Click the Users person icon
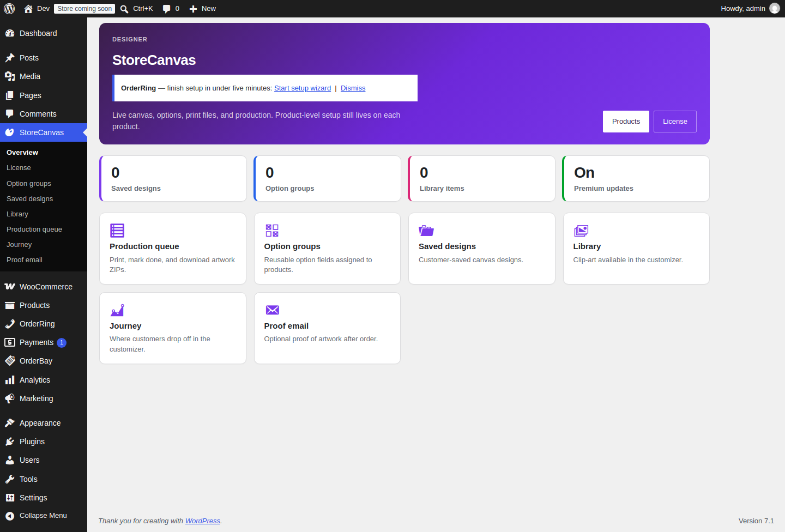Screen dimensions: 785x532 click(x=10, y=460)
